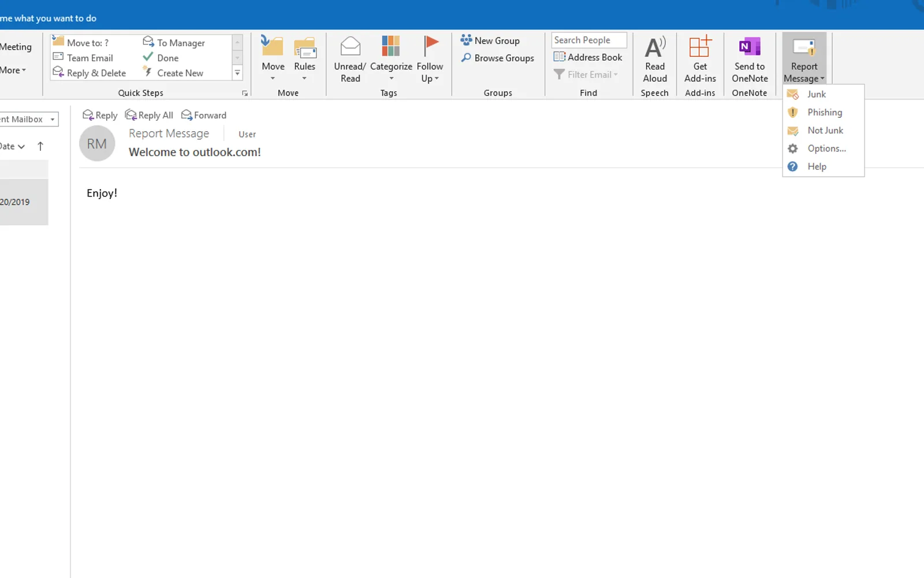The image size is (924, 578).
Task: Open the sort by Date dropdown
Action: tap(12, 146)
